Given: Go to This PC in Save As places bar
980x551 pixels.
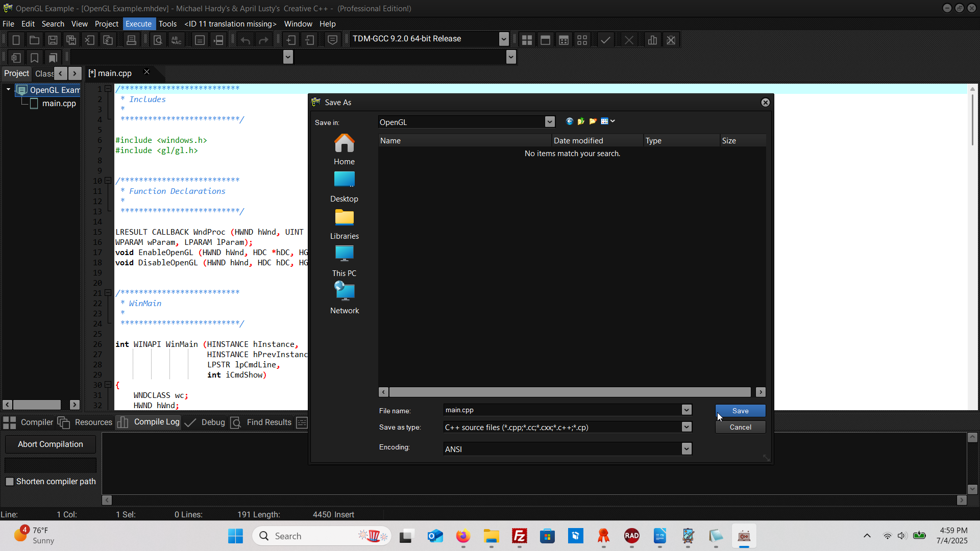Looking at the screenshot, I should [x=345, y=261].
